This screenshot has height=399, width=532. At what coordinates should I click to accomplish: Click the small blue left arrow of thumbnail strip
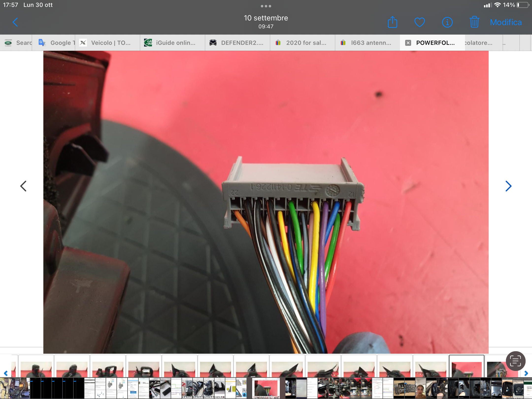(x=6, y=373)
